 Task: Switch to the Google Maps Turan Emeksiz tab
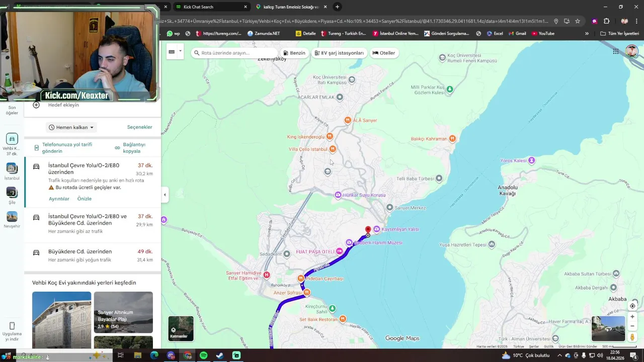292,7
